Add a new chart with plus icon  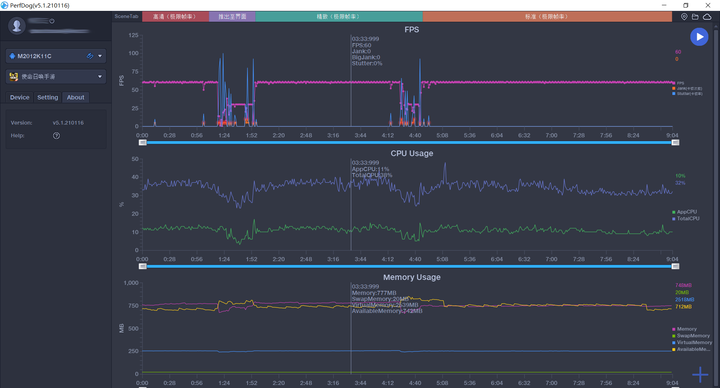coord(700,374)
